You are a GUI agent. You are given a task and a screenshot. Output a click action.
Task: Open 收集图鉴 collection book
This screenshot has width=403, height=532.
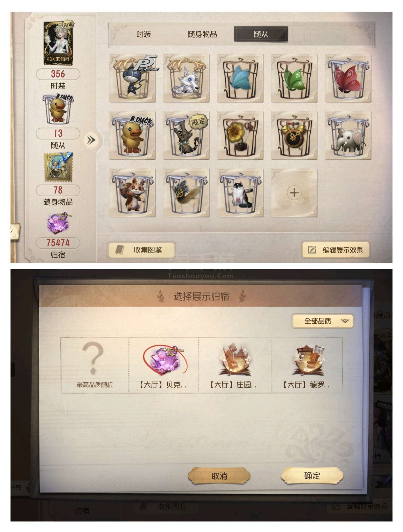coord(141,250)
